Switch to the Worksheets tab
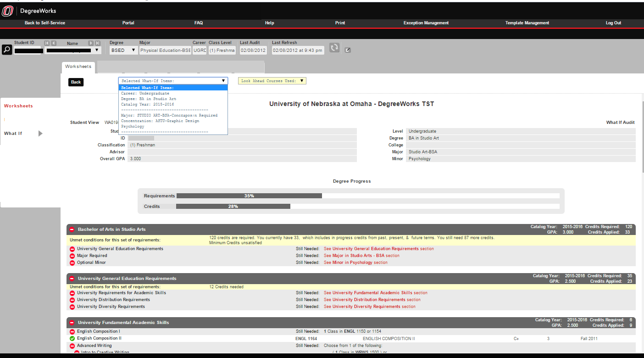 click(78, 67)
